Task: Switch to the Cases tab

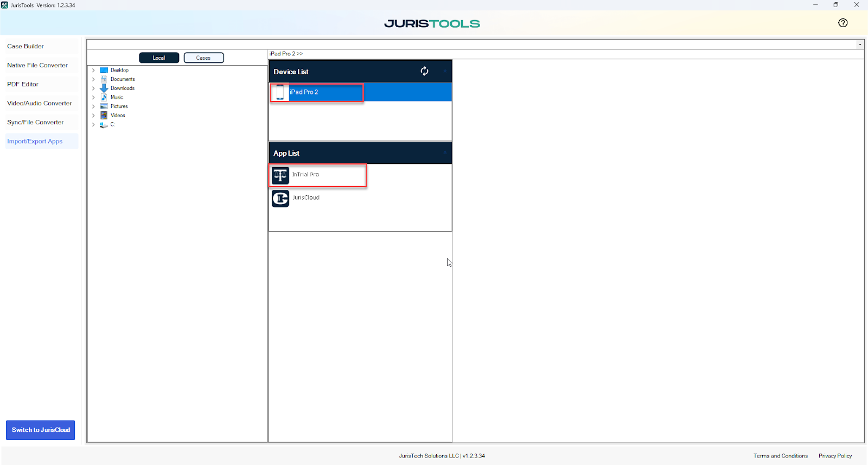Action: pyautogui.click(x=203, y=58)
